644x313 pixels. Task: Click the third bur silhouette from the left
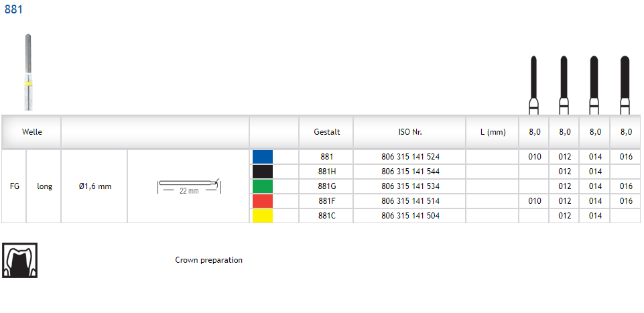coord(594,84)
